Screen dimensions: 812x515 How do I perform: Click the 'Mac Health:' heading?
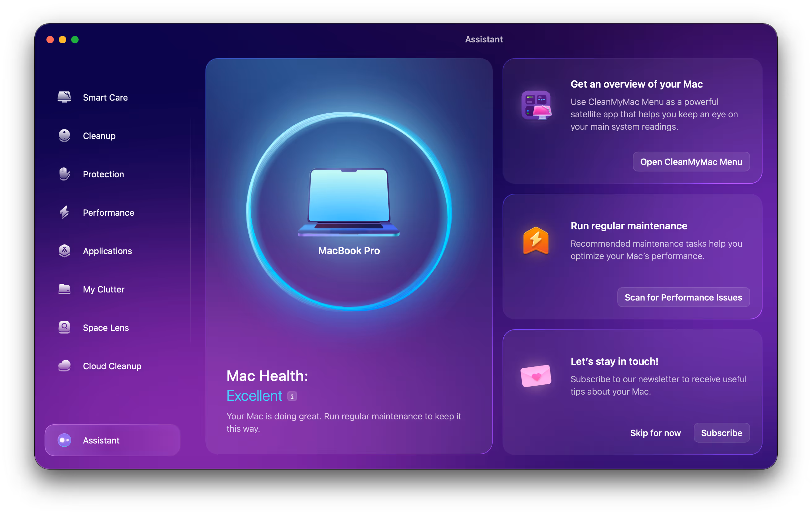[x=267, y=376]
